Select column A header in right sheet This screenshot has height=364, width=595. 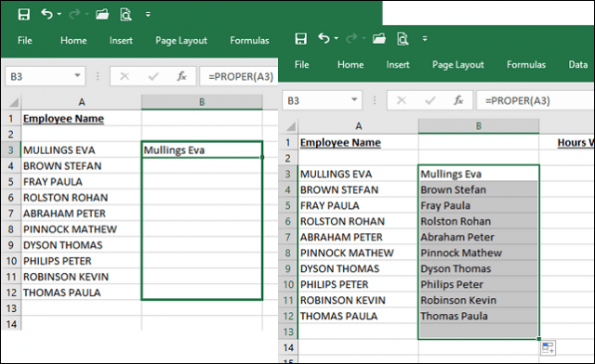pos(358,126)
